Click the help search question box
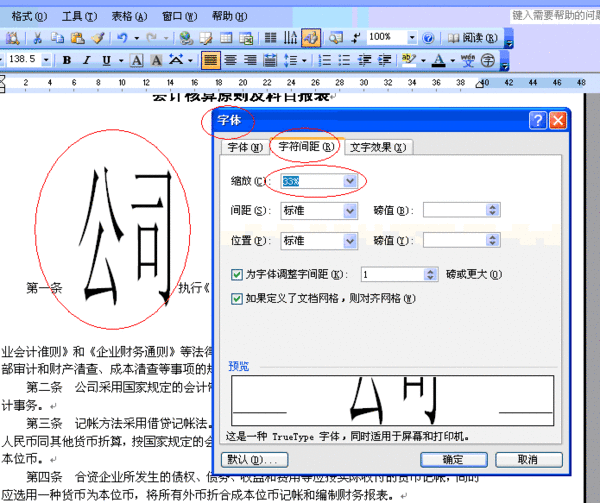 tap(555, 16)
